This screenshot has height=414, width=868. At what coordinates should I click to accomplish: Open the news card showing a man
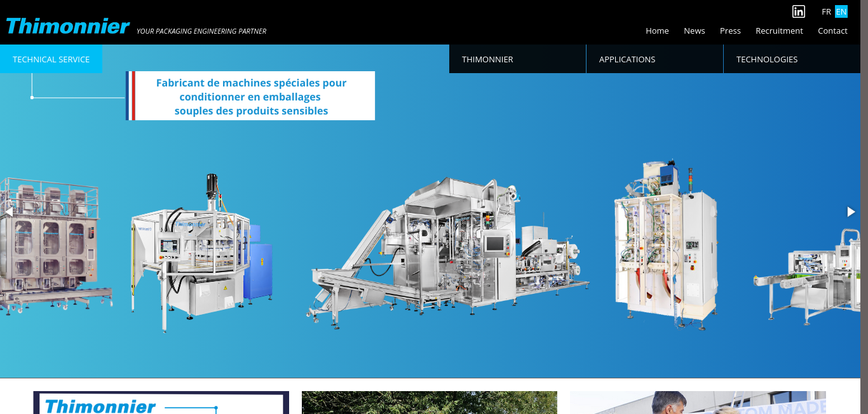click(698, 403)
